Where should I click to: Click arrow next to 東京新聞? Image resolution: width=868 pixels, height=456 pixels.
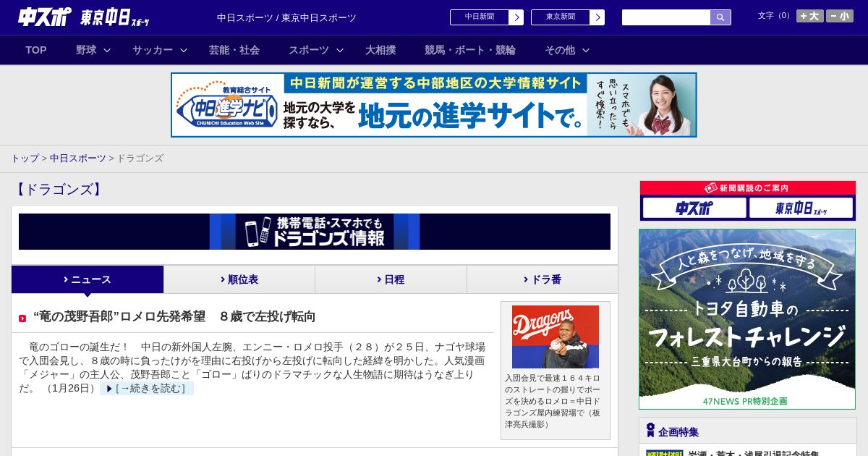[597, 17]
